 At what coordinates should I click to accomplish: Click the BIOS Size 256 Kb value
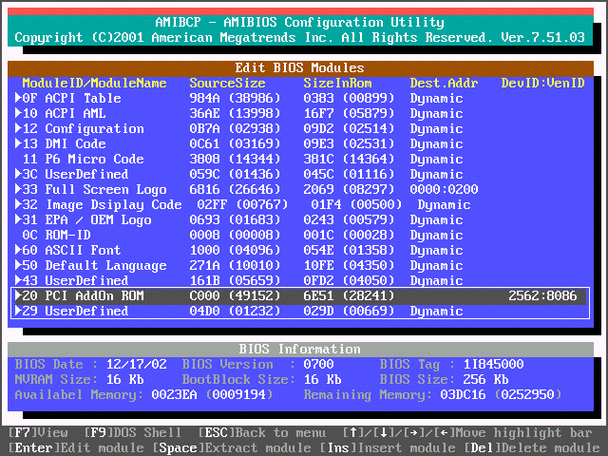486,379
